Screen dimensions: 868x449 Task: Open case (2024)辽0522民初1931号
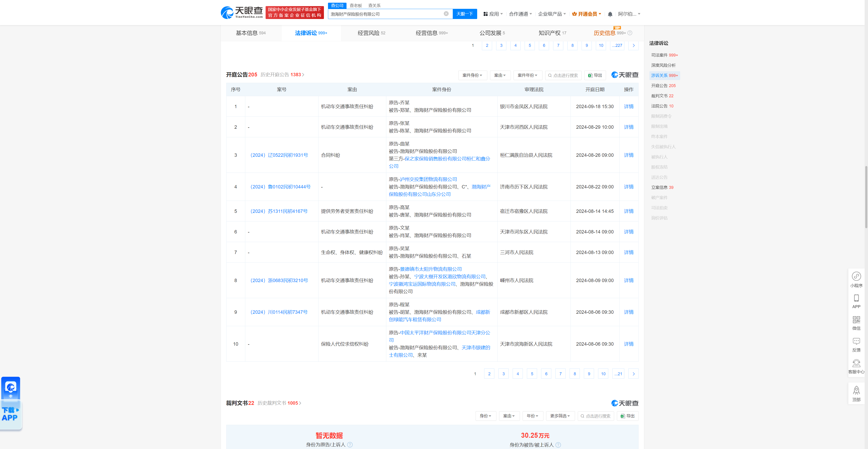point(279,155)
